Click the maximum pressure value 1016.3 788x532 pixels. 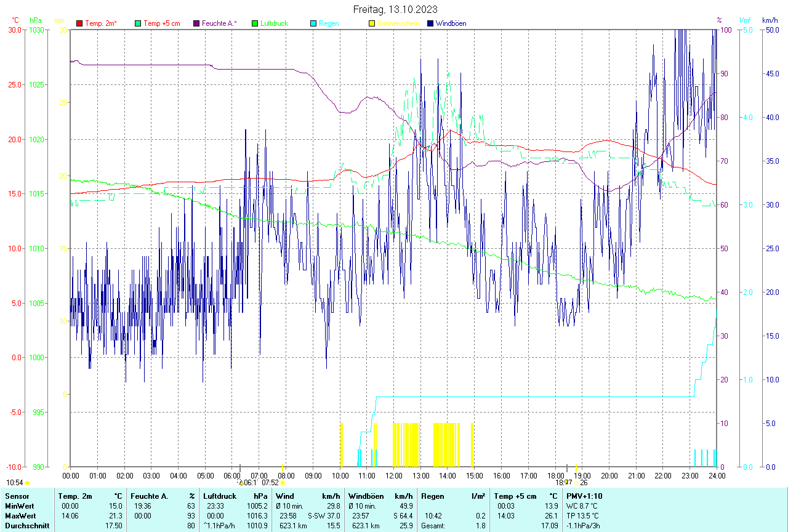(x=257, y=516)
